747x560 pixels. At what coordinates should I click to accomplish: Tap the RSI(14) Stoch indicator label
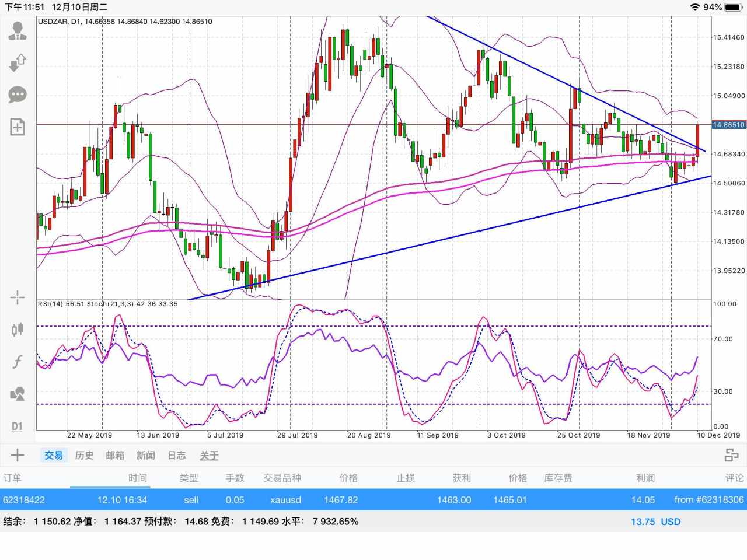pyautogui.click(x=107, y=304)
